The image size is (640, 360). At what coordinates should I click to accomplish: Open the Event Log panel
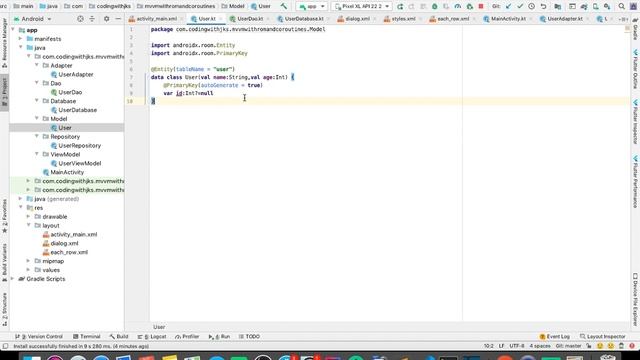click(554, 337)
